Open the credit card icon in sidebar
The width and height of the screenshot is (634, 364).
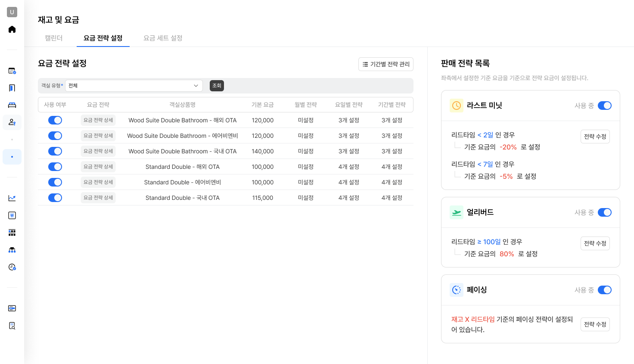point(12,308)
